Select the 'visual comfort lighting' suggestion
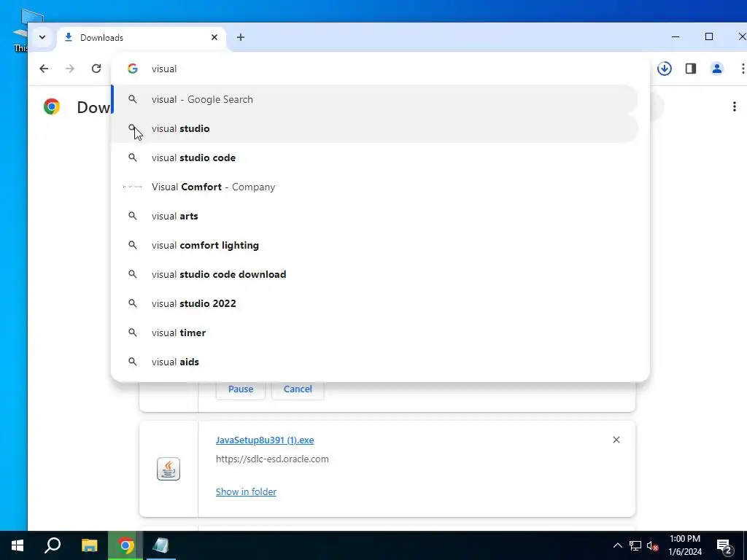Screen dimensions: 747x560 374,245
